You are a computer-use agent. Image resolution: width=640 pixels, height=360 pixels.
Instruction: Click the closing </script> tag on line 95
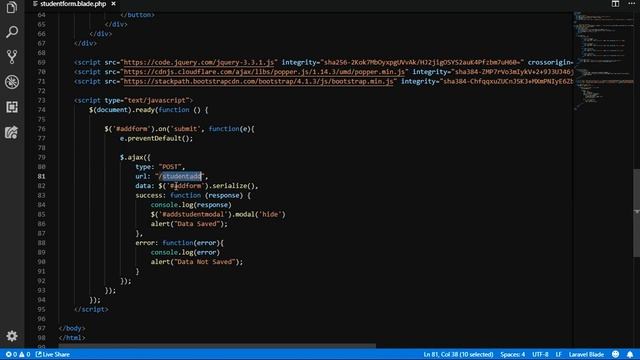tap(91, 309)
